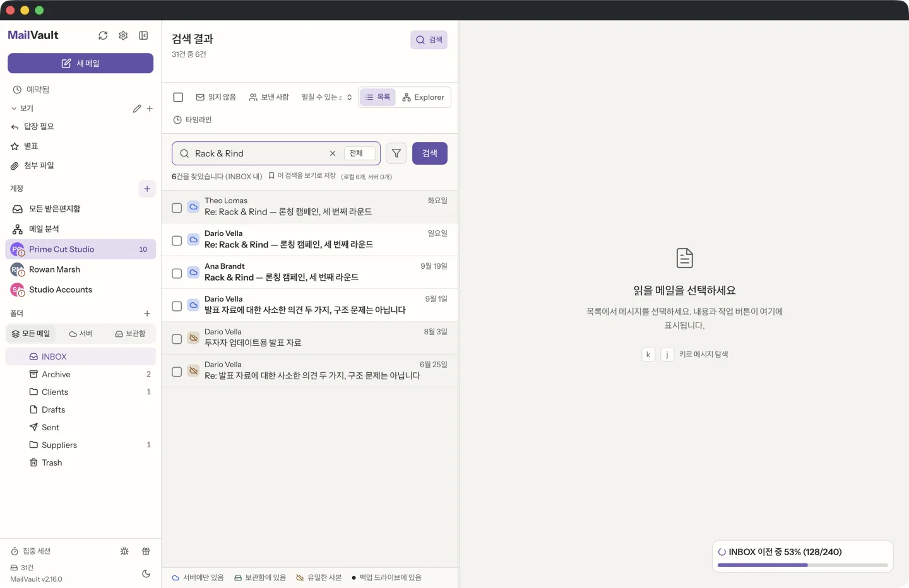Click the sync refresh icon

click(x=103, y=36)
